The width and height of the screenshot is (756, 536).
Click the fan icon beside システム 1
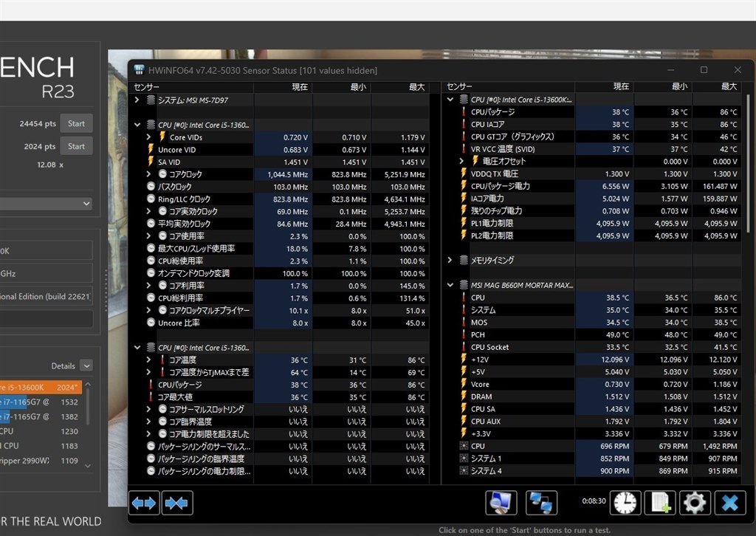tap(464, 458)
